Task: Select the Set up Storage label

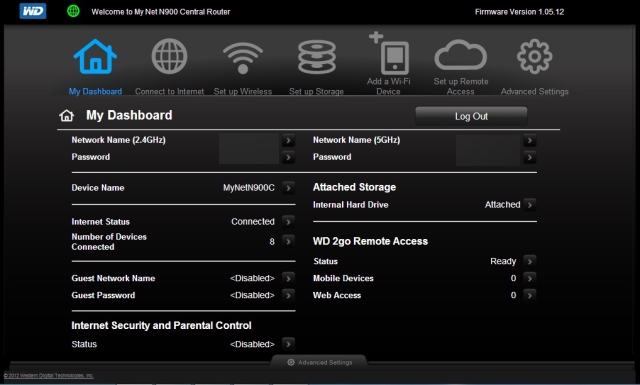Action: pos(316,91)
